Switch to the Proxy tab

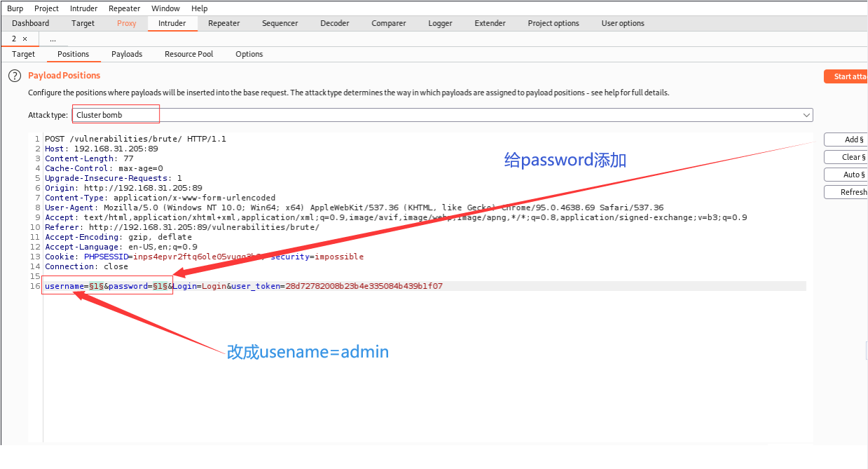click(x=127, y=23)
